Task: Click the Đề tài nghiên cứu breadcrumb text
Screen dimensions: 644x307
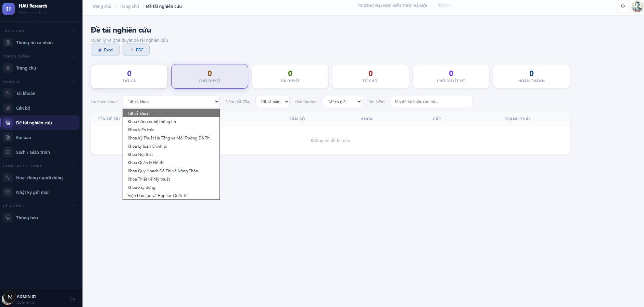Action: pyautogui.click(x=164, y=6)
